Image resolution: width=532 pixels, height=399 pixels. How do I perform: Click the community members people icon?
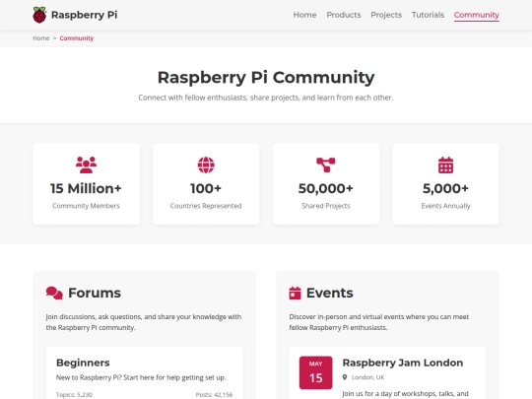(86, 165)
